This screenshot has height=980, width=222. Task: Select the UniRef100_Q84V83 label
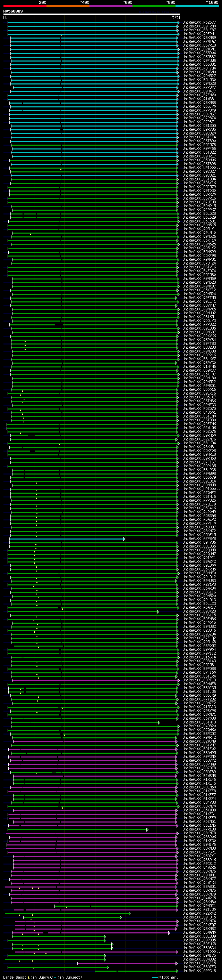(199, 802)
